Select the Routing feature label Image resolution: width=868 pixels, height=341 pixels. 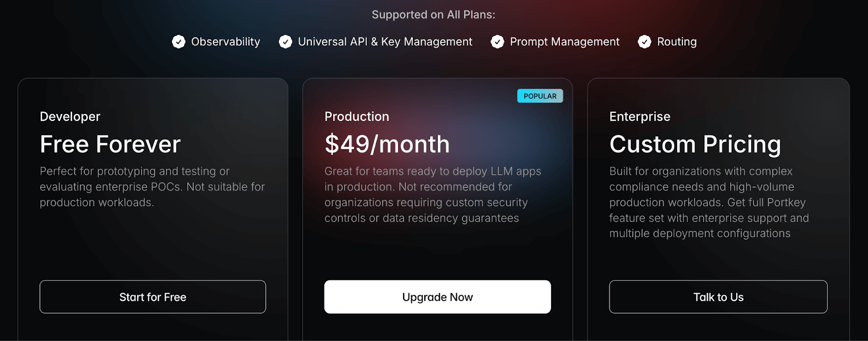click(x=676, y=42)
